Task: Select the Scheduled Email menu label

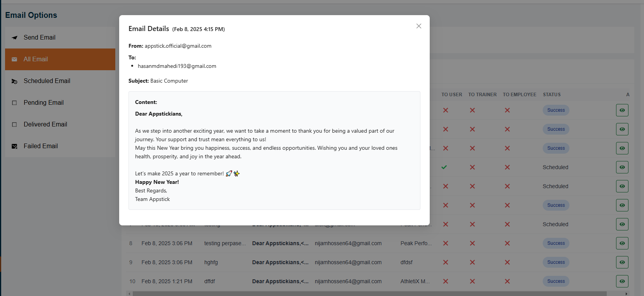Action: click(47, 81)
